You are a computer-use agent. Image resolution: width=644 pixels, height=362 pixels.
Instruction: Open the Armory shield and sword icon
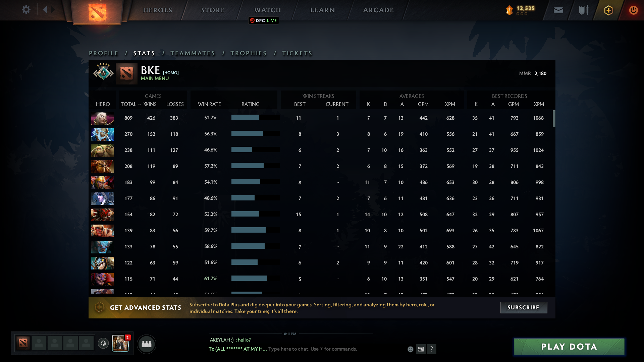tap(583, 10)
